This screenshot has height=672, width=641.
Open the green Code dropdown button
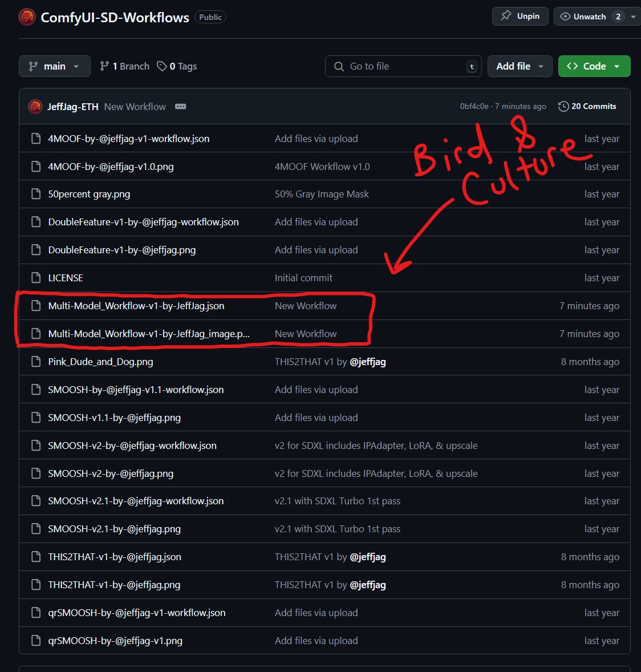[x=594, y=66]
